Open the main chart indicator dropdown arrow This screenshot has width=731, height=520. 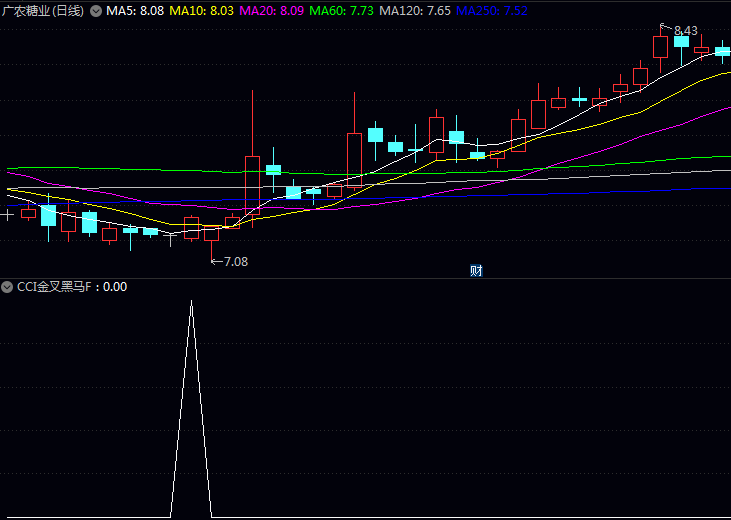[96, 11]
